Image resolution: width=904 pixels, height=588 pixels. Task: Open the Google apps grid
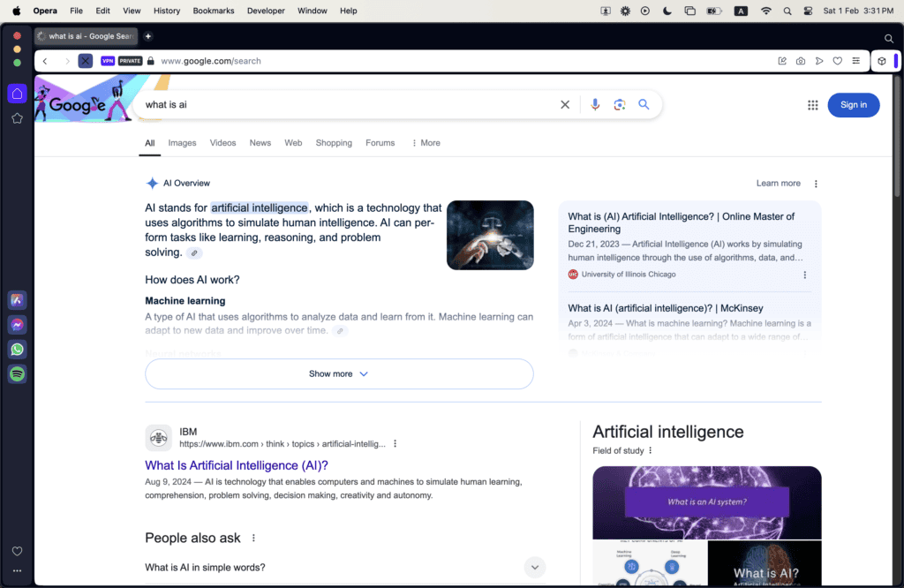click(x=812, y=105)
